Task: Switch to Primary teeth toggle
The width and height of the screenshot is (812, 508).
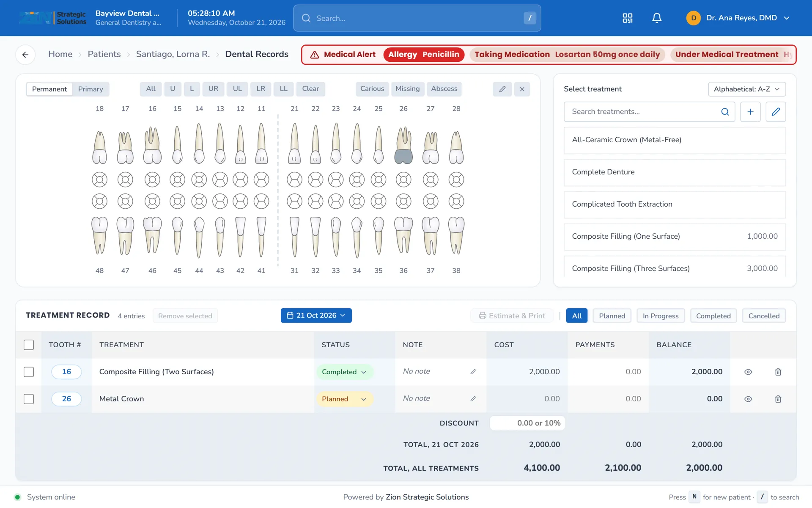Action: click(x=91, y=89)
